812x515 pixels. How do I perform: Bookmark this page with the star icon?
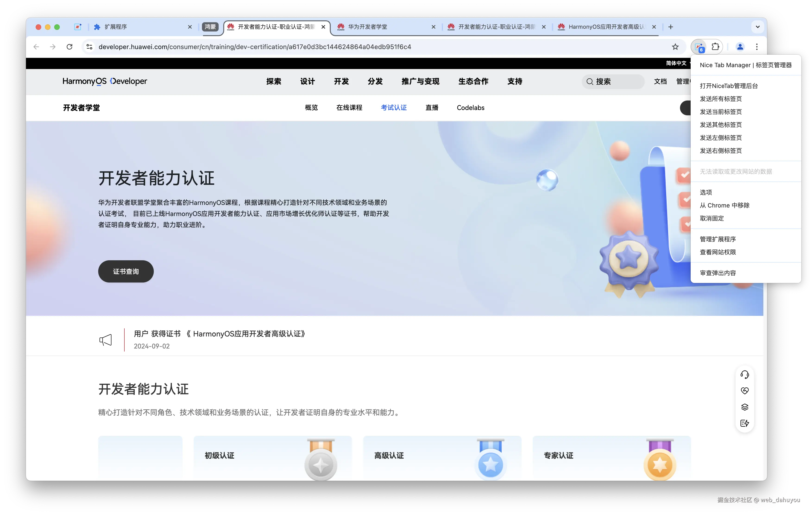[x=675, y=47]
